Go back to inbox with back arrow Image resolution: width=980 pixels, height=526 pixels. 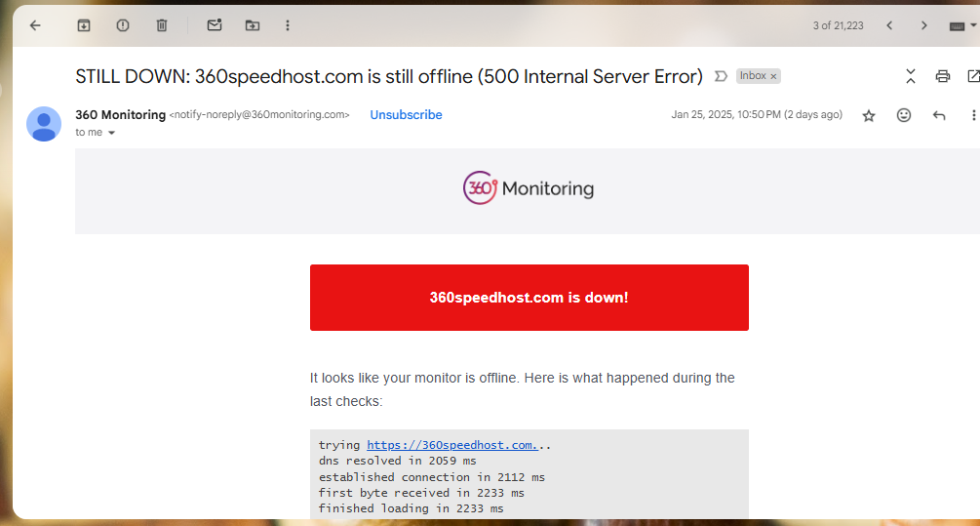35,25
